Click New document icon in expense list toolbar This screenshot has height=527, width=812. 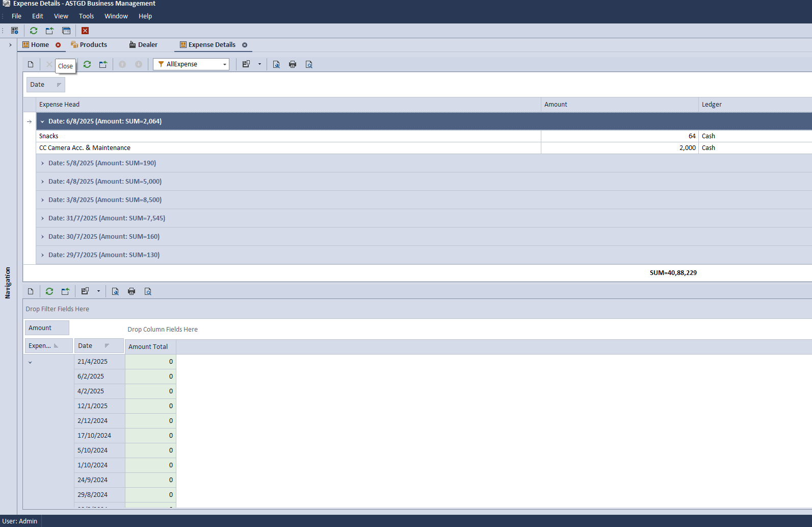[31, 64]
